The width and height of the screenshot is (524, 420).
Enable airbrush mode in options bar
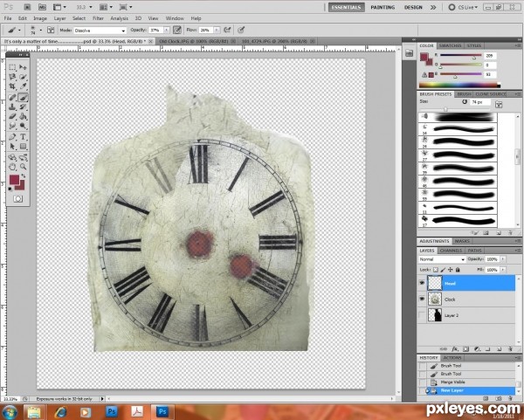click(227, 30)
